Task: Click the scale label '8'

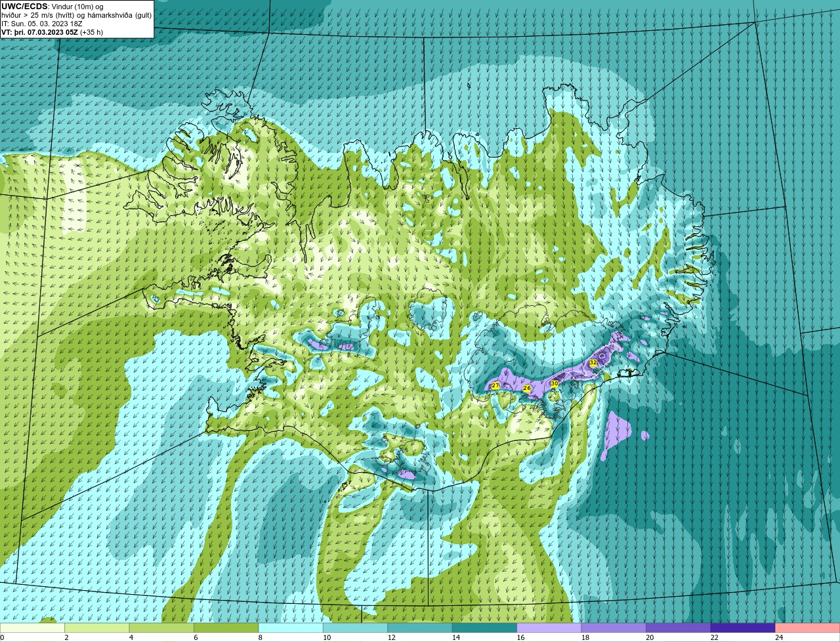Action: pyautogui.click(x=261, y=637)
